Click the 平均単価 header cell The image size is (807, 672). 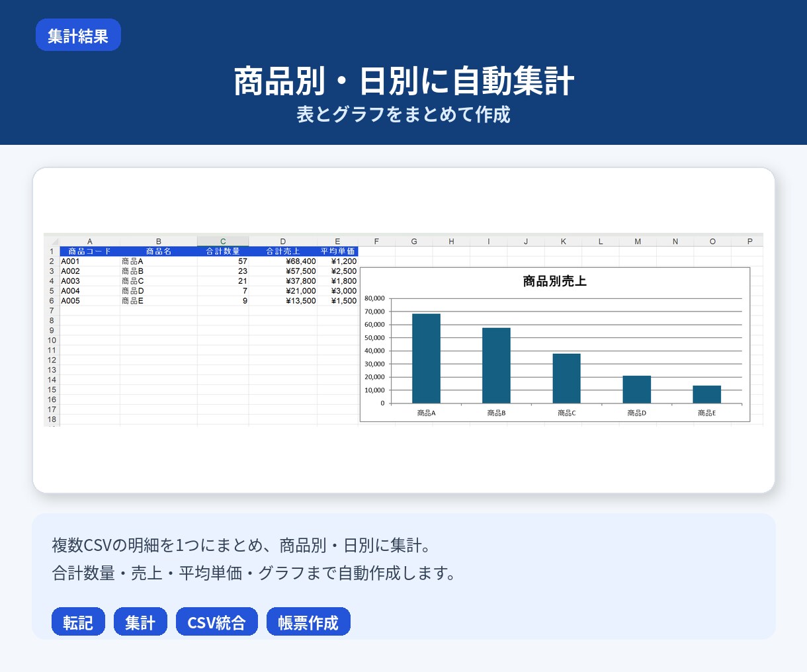point(337,251)
